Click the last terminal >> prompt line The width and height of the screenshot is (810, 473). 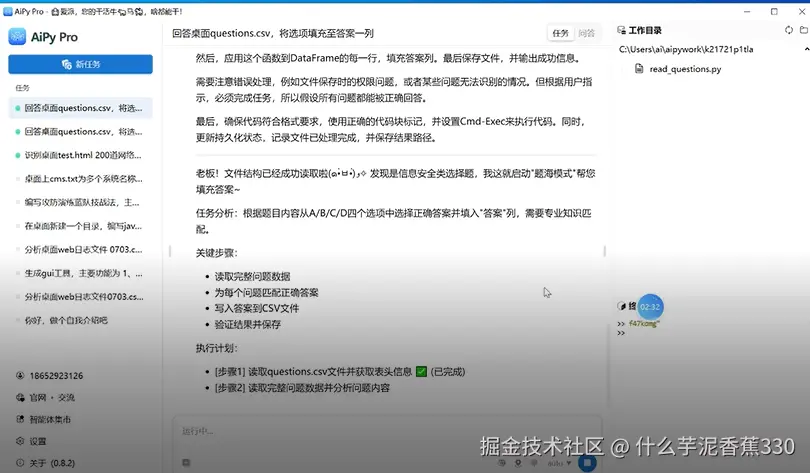point(621,333)
